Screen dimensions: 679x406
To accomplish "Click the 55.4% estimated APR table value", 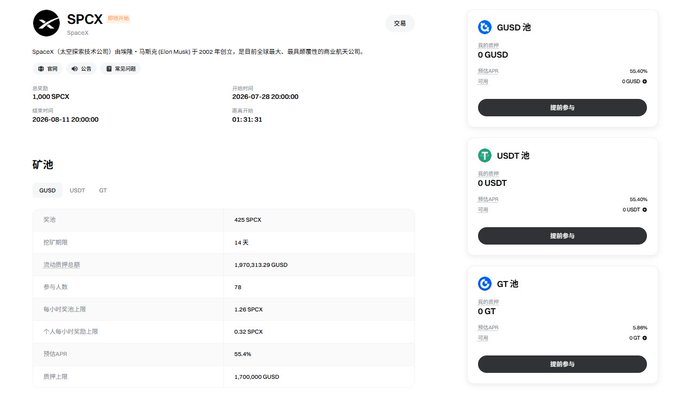I will click(x=242, y=354).
